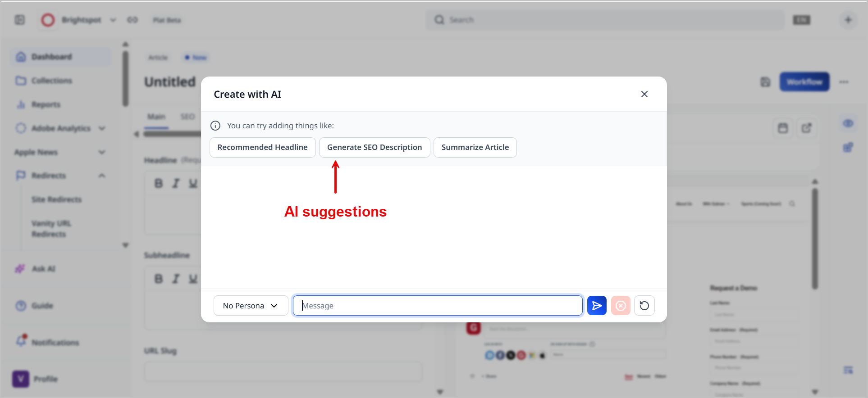Viewport: 868px width, 398px height.
Task: Expand the Apple News section
Action: (x=102, y=152)
